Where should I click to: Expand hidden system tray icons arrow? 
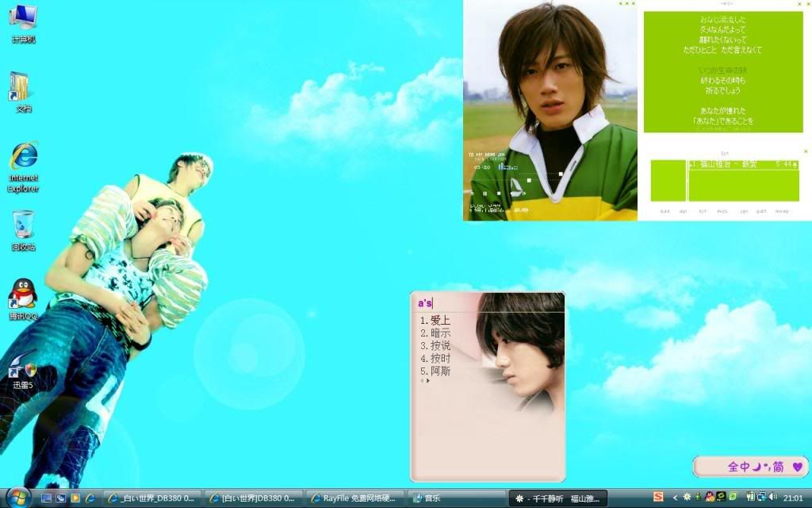[673, 497]
